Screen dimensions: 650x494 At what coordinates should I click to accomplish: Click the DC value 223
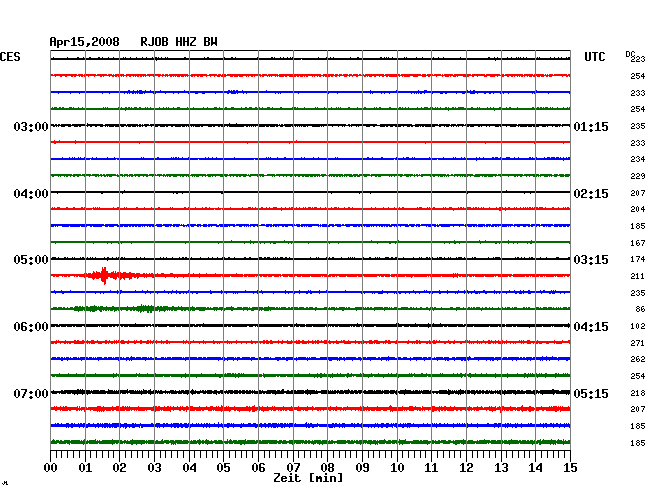click(638, 59)
